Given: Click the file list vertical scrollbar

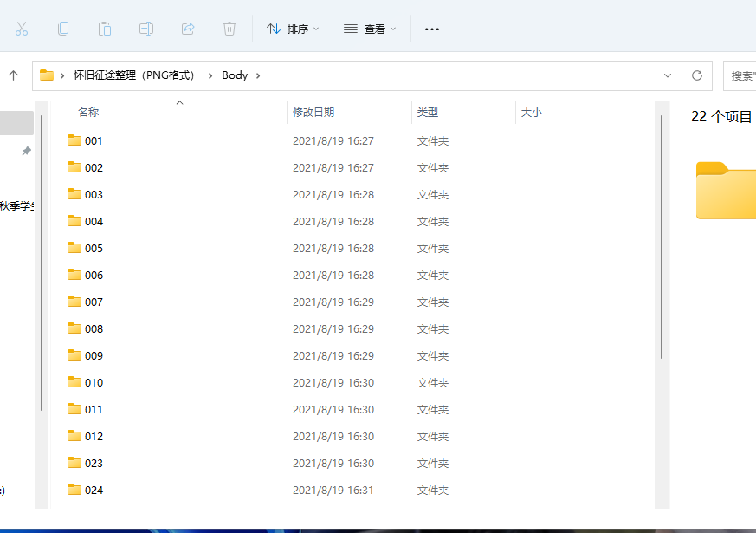Looking at the screenshot, I should (662, 234).
